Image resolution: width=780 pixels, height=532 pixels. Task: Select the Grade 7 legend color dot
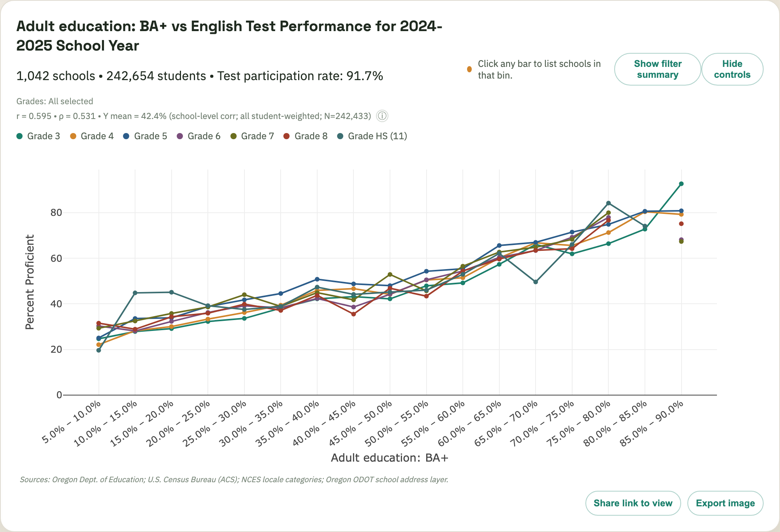pyautogui.click(x=234, y=136)
